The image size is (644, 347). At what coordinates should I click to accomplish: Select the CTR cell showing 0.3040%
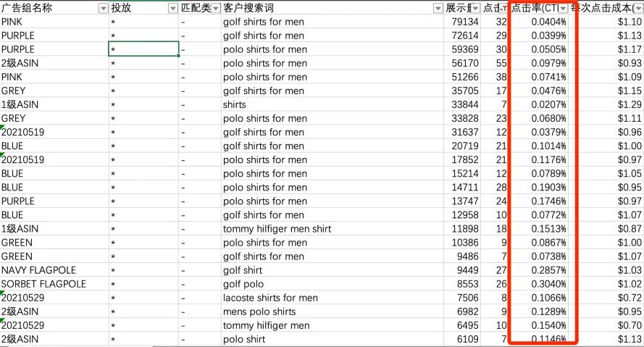tap(543, 284)
